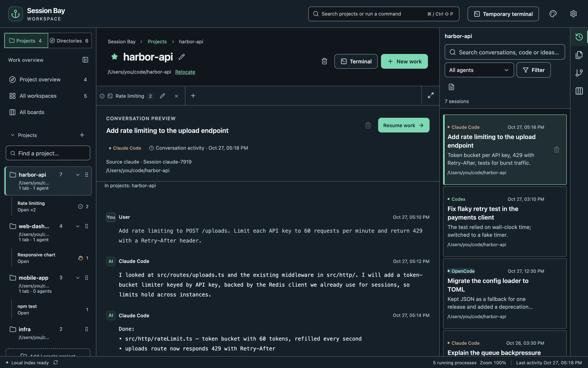Refresh the local index in status bar
The image size is (588, 368).
(55, 362)
